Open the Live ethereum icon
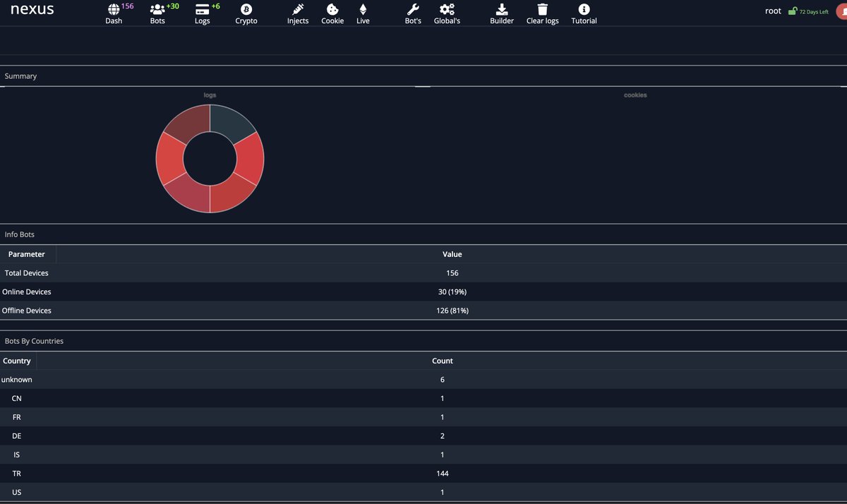The width and height of the screenshot is (847, 504). click(363, 9)
